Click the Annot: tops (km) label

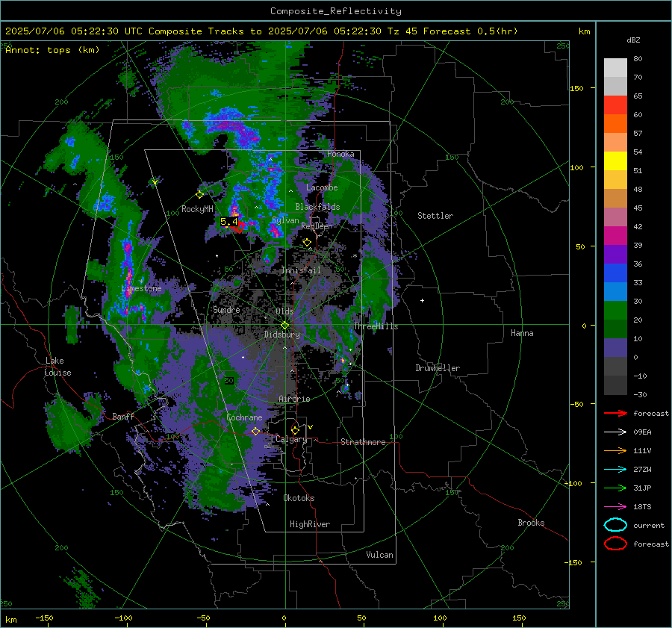point(52,50)
